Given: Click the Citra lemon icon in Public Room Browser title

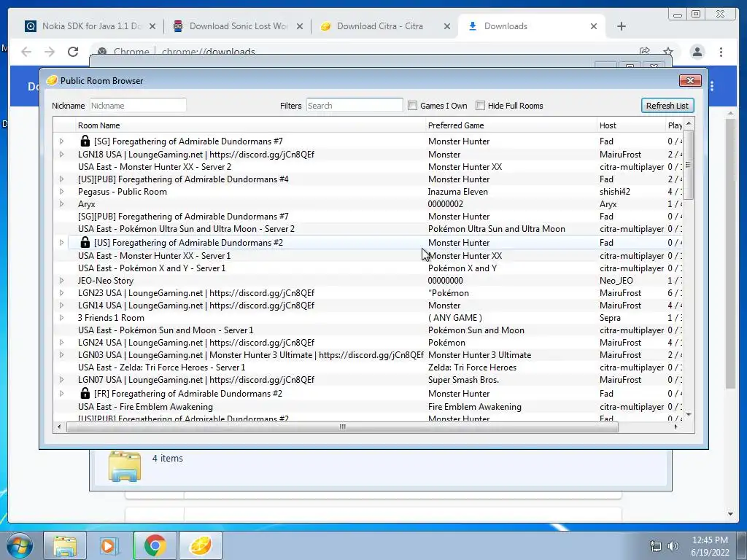Looking at the screenshot, I should tap(52, 80).
